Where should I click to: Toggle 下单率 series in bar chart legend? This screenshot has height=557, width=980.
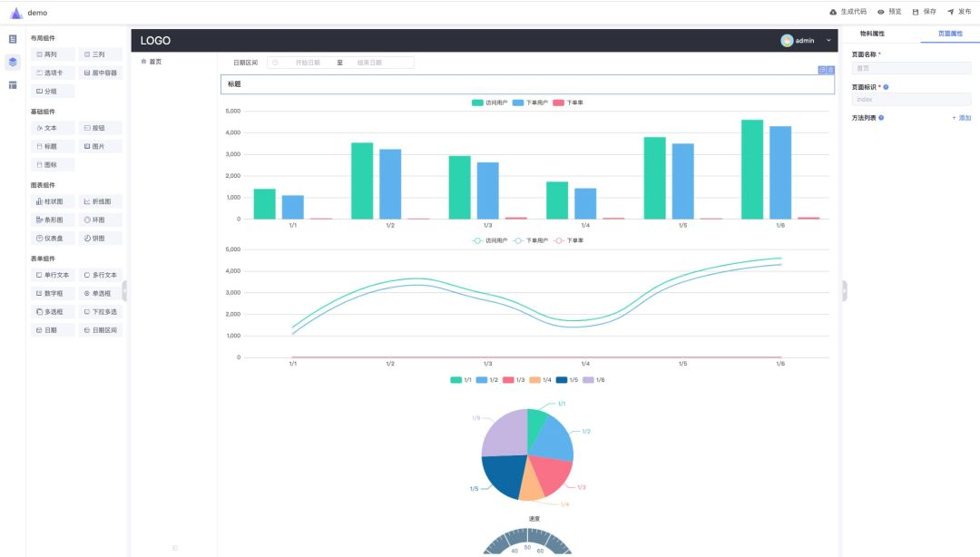(568, 103)
